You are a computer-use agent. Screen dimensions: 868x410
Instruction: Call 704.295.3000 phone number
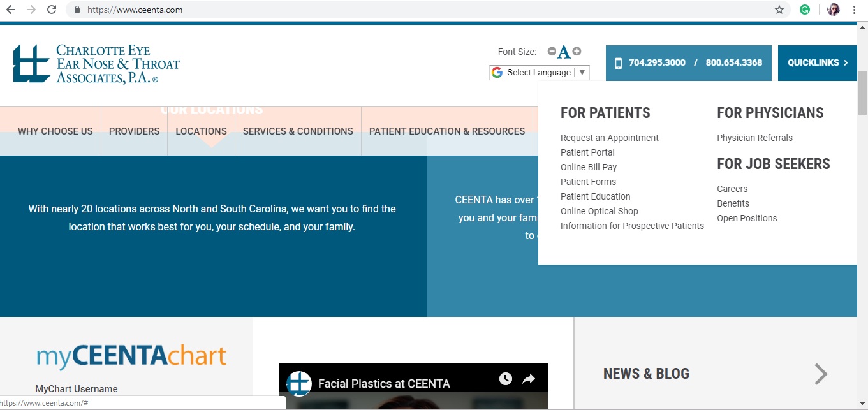(657, 62)
